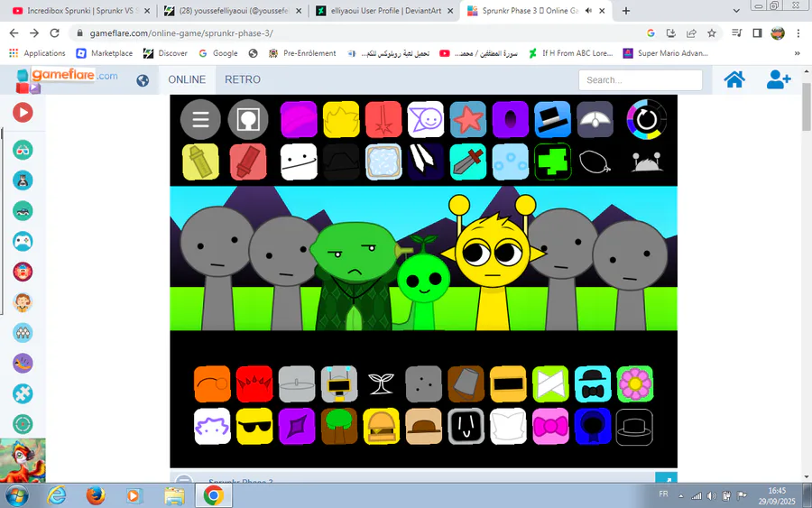Open the elliyaoui DeviantArt browser tab

384,10
